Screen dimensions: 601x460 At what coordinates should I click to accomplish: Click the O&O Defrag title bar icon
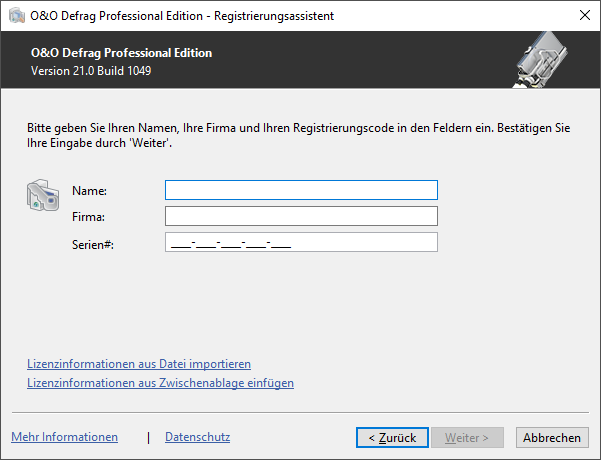point(16,16)
